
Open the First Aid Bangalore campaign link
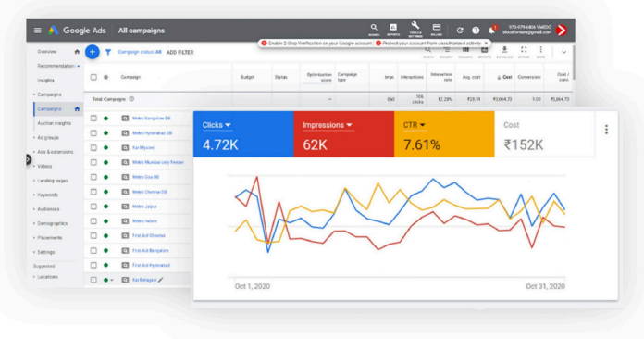[x=150, y=251]
